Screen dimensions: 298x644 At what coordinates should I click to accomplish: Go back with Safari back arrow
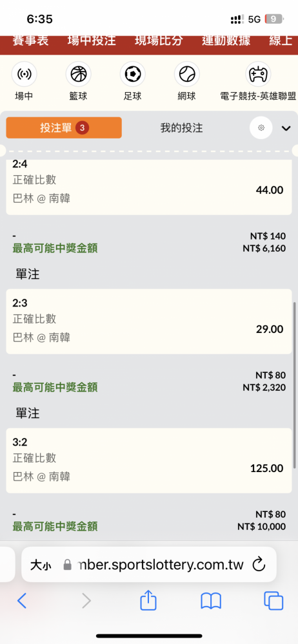click(22, 601)
